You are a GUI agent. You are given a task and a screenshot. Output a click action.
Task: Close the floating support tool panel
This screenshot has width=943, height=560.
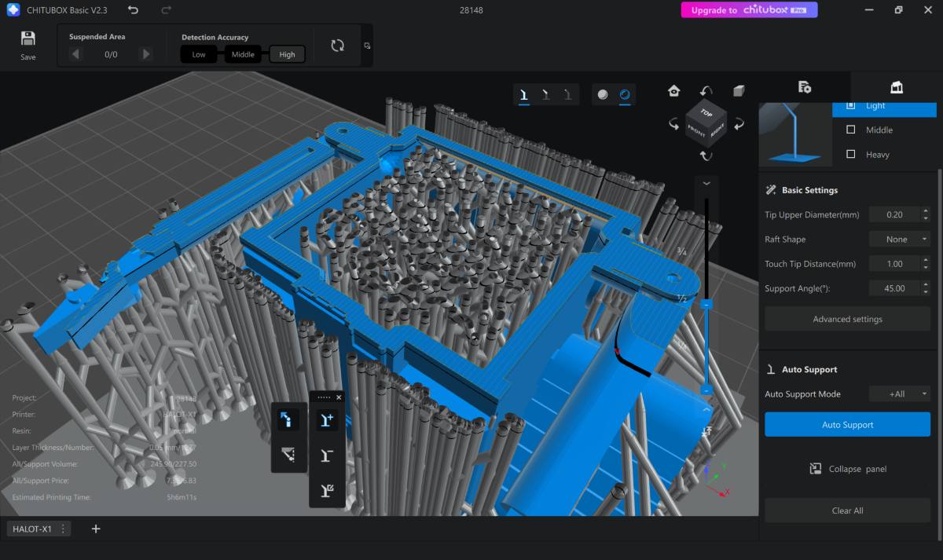coord(339,397)
